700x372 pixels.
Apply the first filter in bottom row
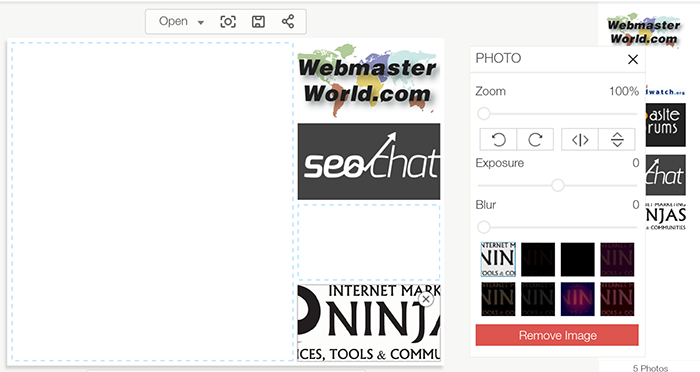click(x=498, y=299)
